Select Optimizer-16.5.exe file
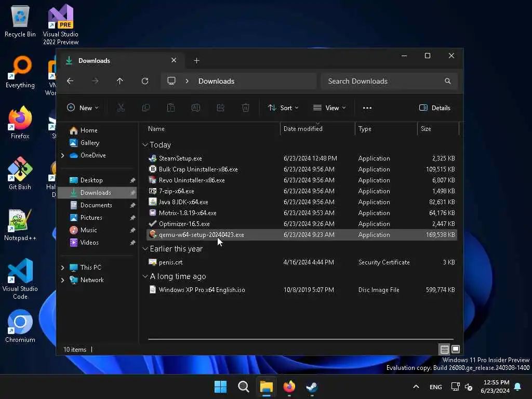 point(302,223)
